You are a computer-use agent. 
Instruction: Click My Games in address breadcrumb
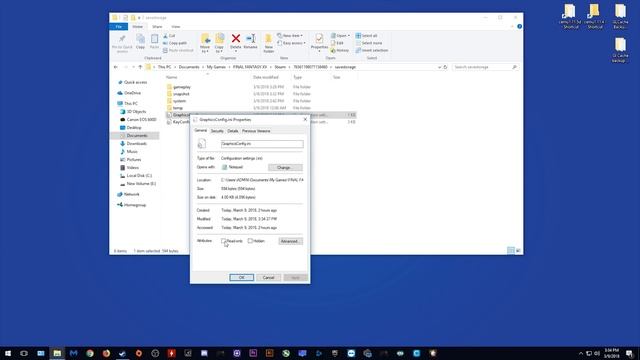point(216,67)
